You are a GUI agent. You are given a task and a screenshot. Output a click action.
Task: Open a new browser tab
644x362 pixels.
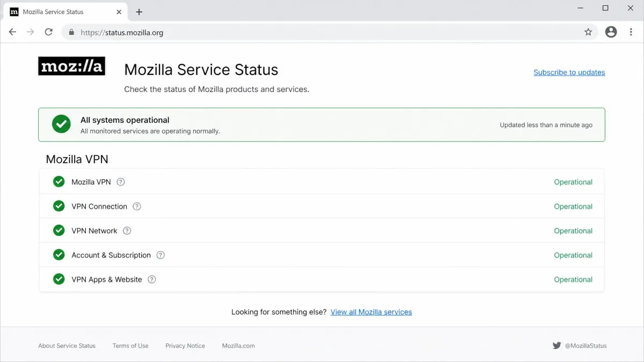tap(139, 12)
